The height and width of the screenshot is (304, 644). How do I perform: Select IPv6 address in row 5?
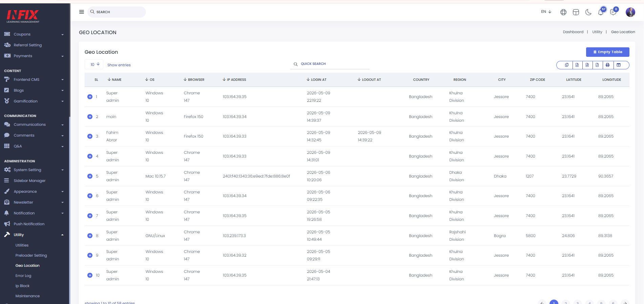(256, 176)
